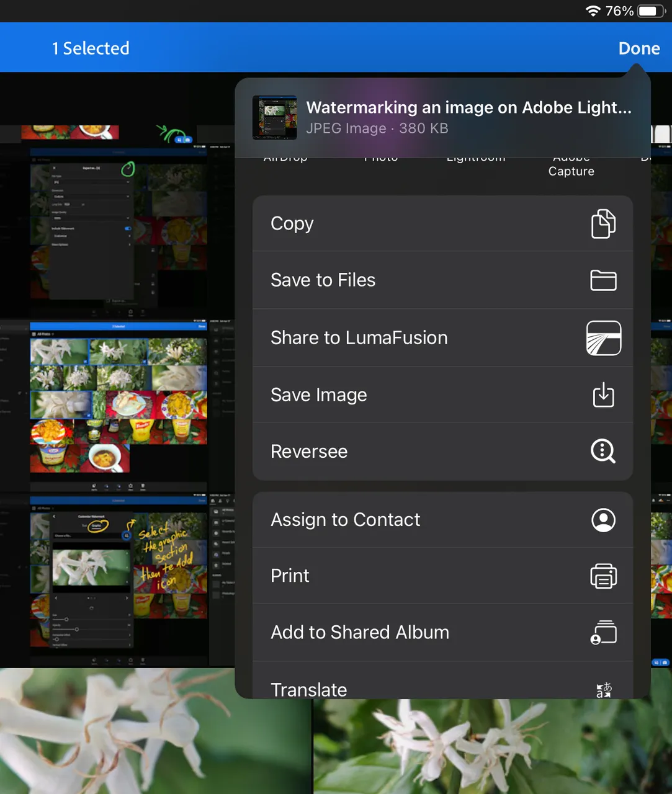Choose Save to Files option
Image resolution: width=672 pixels, height=794 pixels.
click(x=442, y=280)
